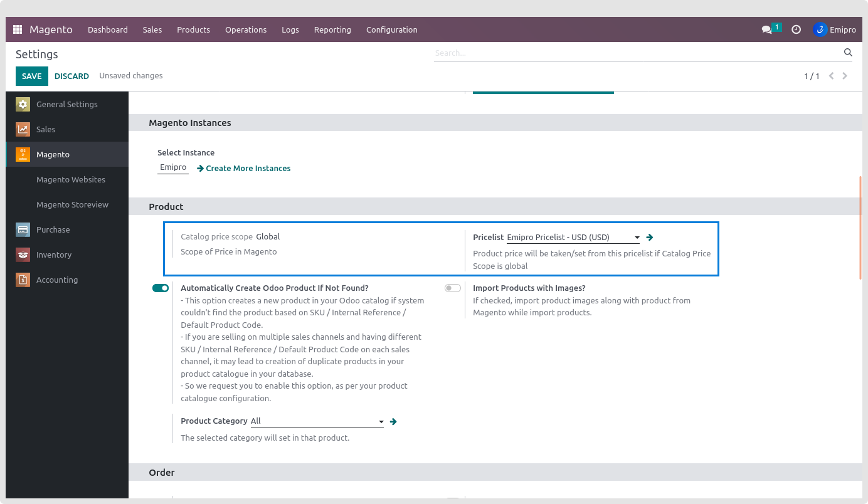
Task: Select Magento Websites in the sidebar
Action: 71,180
